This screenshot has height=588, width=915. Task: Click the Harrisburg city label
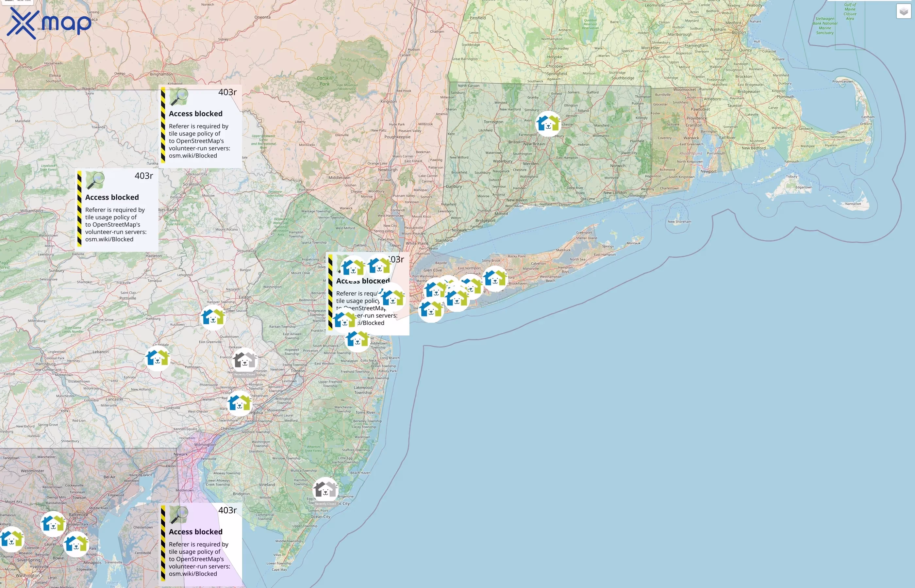point(45,364)
